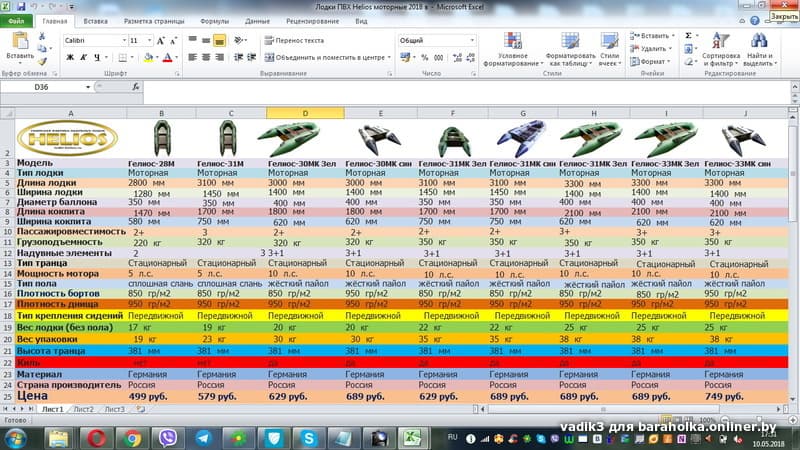Open the fill color dropdown arrow
The height and width of the screenshot is (450, 800).
point(157,58)
